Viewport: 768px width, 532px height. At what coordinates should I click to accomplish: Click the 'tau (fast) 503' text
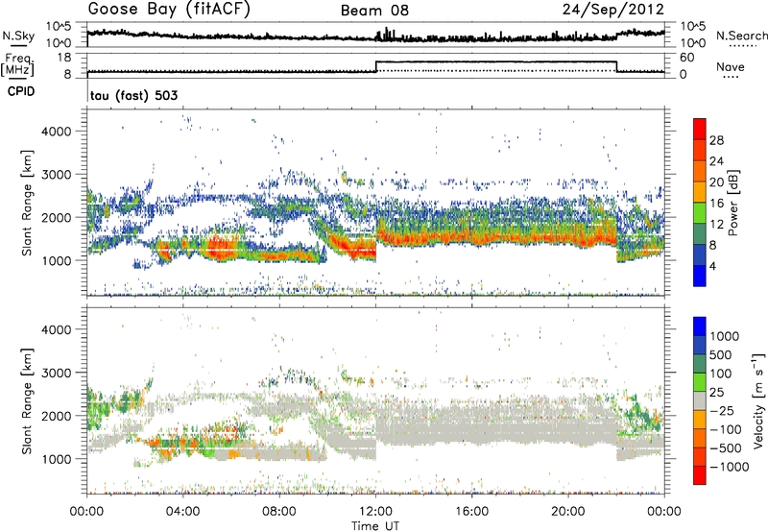pyautogui.click(x=133, y=95)
